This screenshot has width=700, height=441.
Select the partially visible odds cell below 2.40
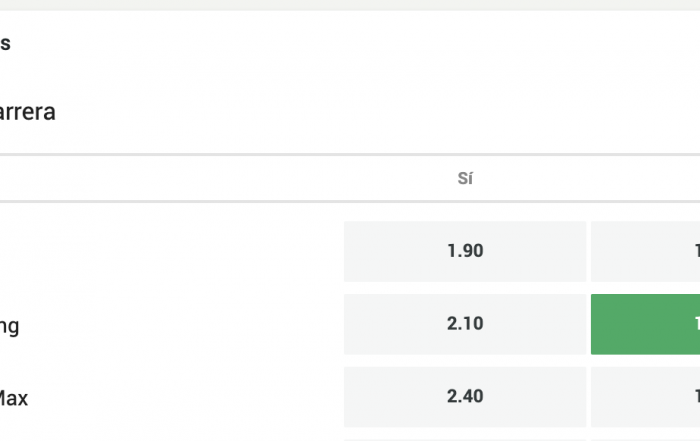coord(465,440)
